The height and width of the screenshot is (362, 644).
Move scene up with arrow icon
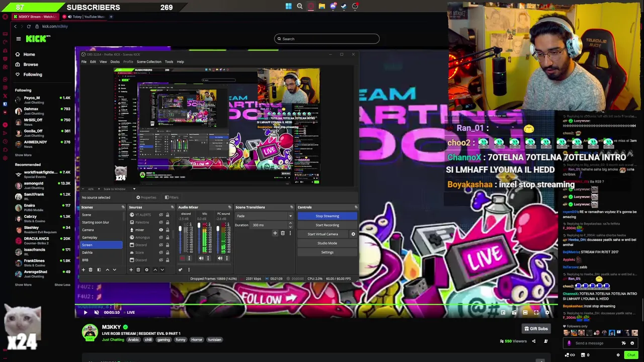(x=107, y=269)
